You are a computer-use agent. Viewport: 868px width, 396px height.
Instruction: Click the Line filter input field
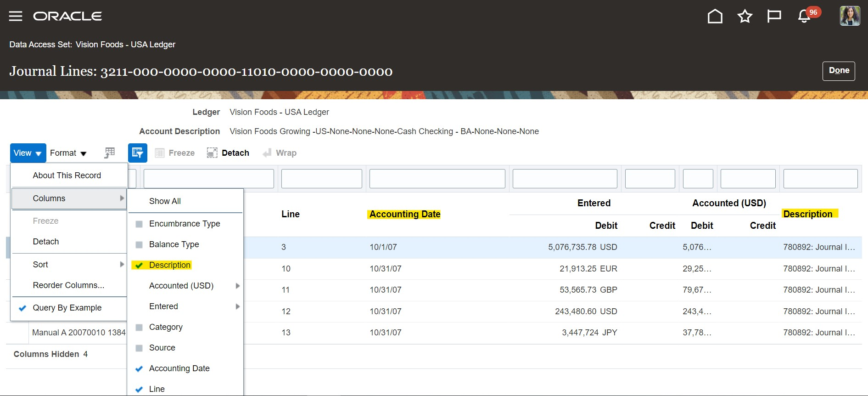tap(321, 179)
